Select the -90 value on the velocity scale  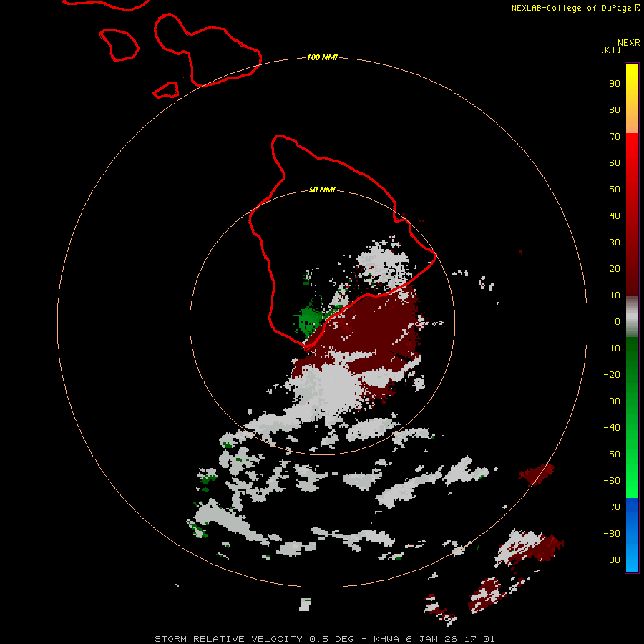612,560
